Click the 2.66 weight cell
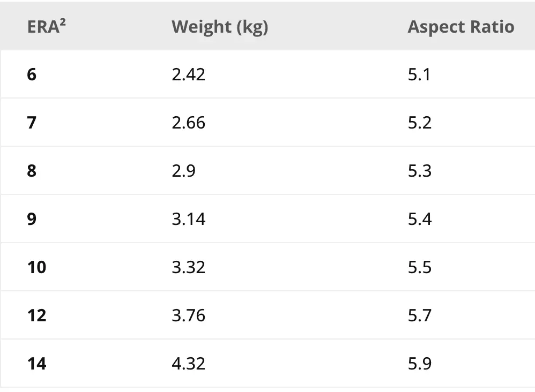 188,123
